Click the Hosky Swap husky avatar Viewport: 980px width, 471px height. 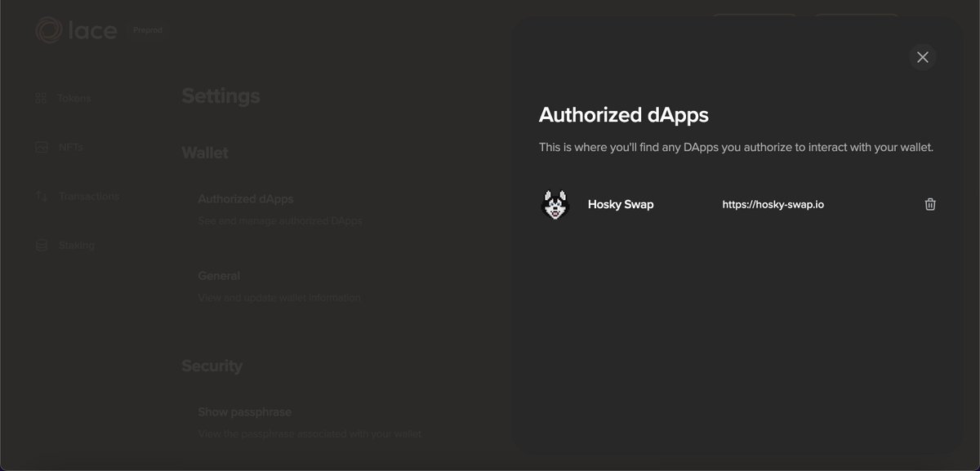tap(555, 204)
